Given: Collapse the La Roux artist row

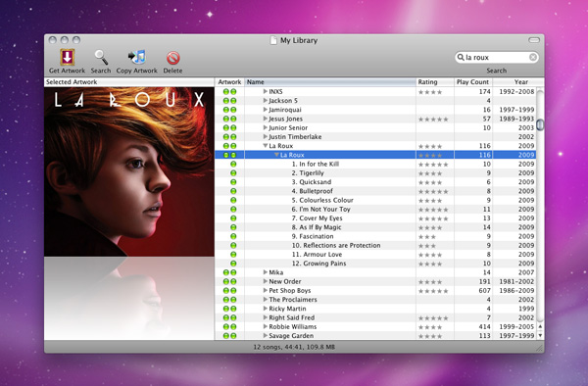Looking at the screenshot, I should pos(266,146).
